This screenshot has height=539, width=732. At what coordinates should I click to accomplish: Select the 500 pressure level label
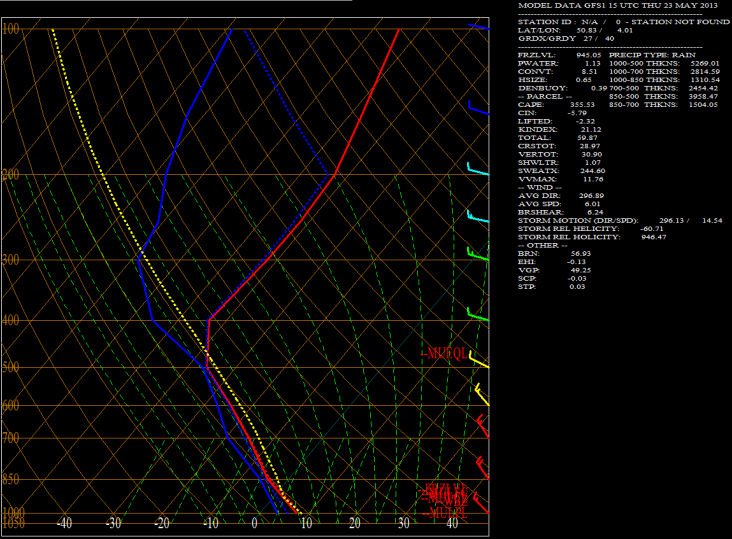tap(11, 367)
